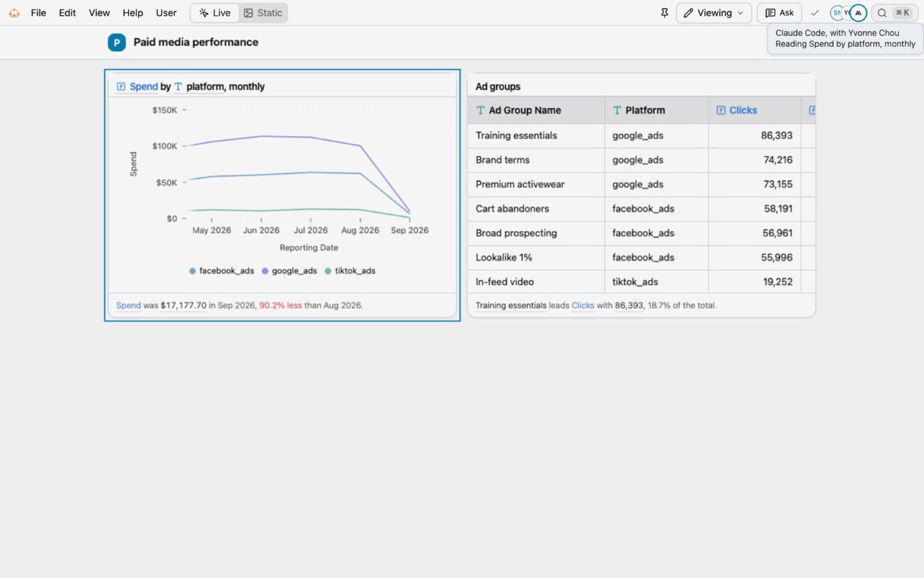This screenshot has height=578, width=924.
Task: Toggle google_ads legend series
Action: point(289,271)
